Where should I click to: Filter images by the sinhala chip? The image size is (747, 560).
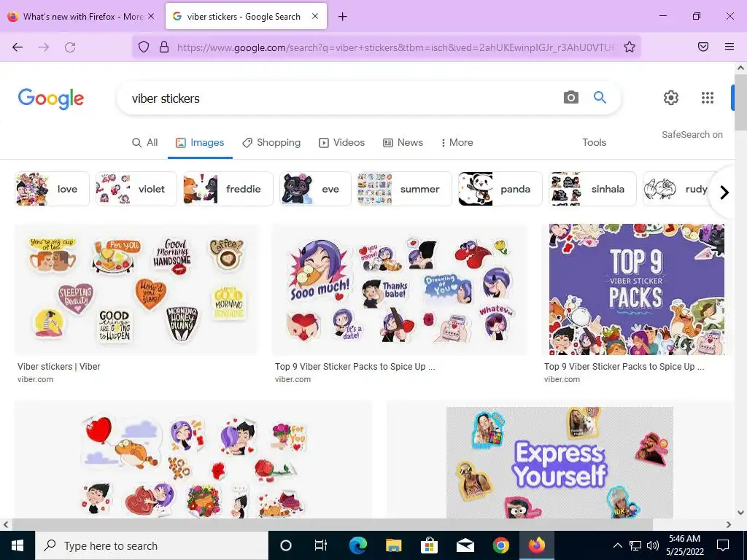tap(592, 189)
